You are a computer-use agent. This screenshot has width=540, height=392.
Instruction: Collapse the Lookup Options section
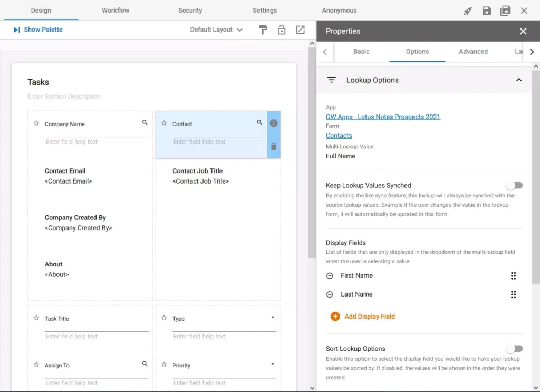519,80
